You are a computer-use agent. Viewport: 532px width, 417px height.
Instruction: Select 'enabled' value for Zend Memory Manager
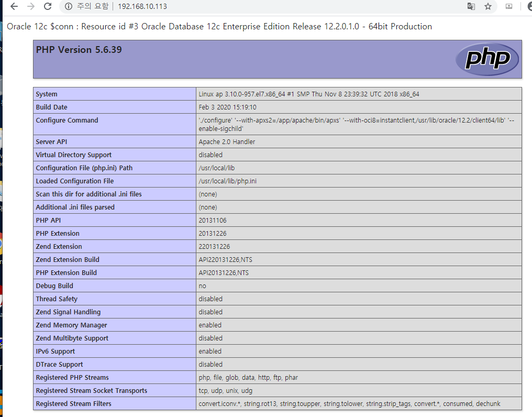pyautogui.click(x=210, y=325)
